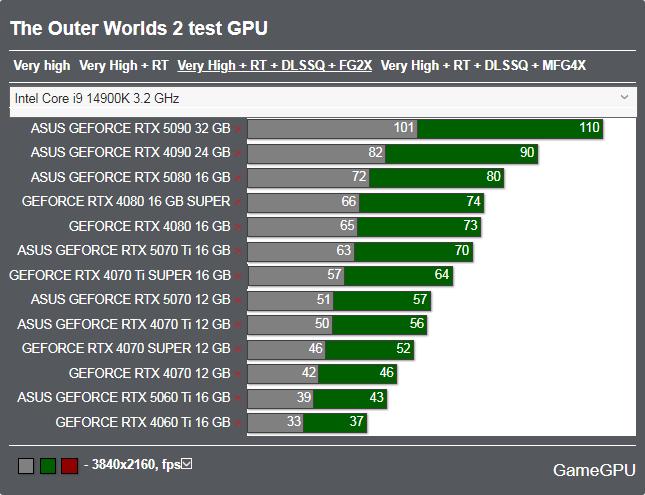Viewport: 645px width, 495px height.
Task: Remove ASUS GeForce RTX 5080 16 GB entry
Action: [238, 178]
